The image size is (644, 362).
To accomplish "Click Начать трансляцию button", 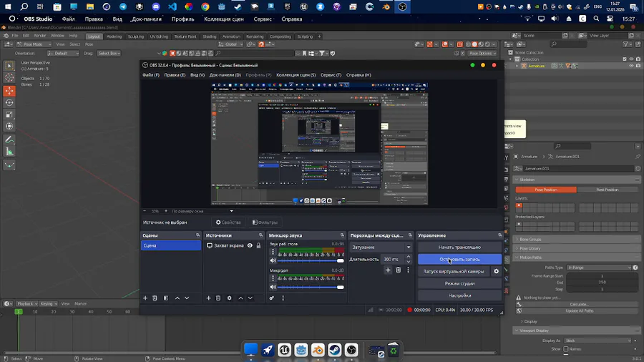I will [x=459, y=247].
